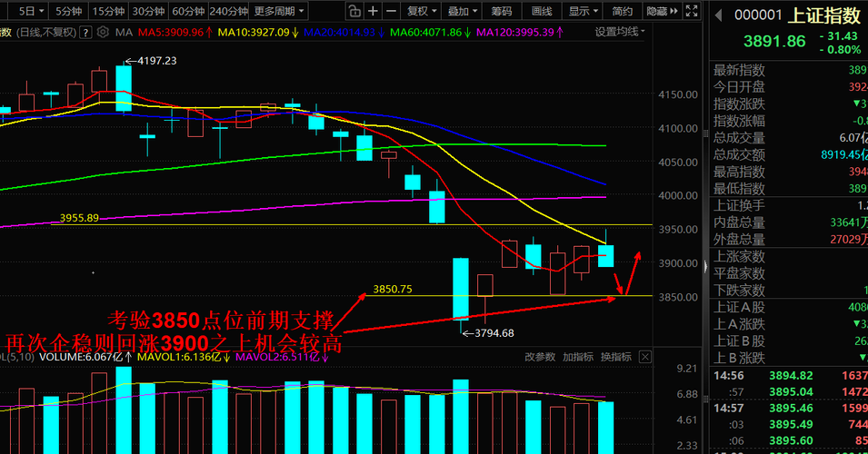Screen dimensions: 868x454
Task: Open MA indicator settings gear
Action: 103,32
